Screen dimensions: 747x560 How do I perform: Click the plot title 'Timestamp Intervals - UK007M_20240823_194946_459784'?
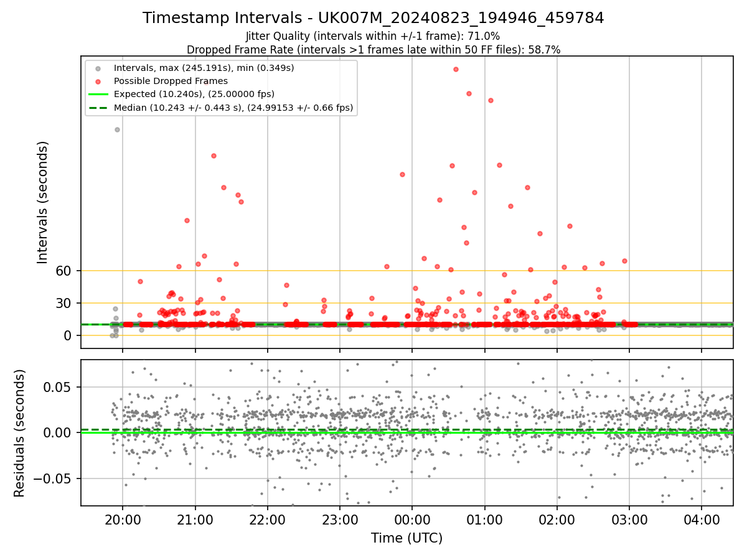pyautogui.click(x=374, y=18)
